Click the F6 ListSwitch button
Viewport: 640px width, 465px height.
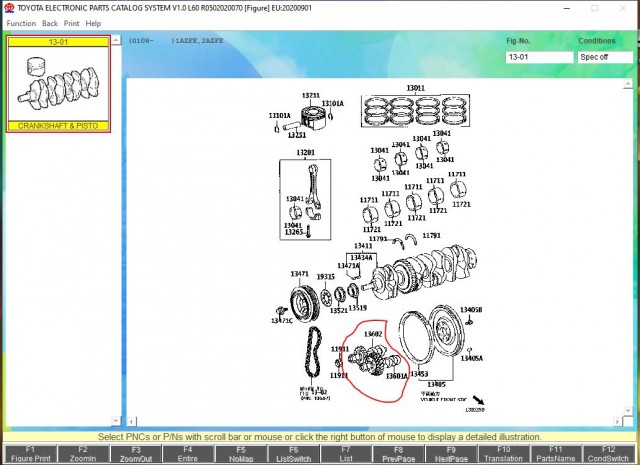pyautogui.click(x=293, y=454)
